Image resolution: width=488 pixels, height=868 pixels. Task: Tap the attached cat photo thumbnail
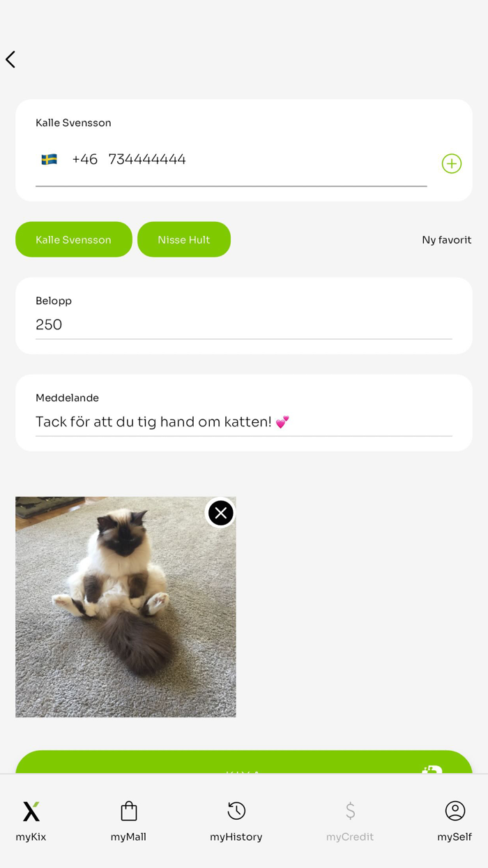pyautogui.click(x=125, y=607)
